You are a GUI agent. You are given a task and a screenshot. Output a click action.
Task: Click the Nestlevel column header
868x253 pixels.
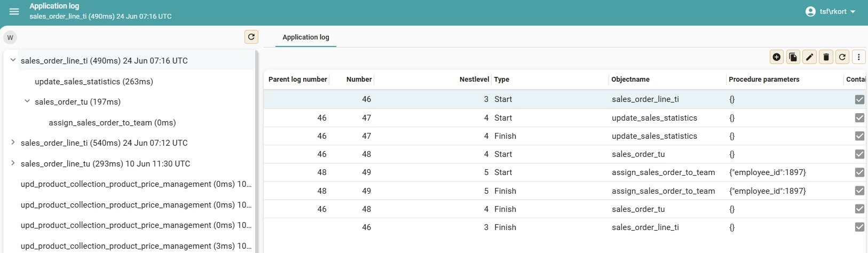pyautogui.click(x=474, y=79)
